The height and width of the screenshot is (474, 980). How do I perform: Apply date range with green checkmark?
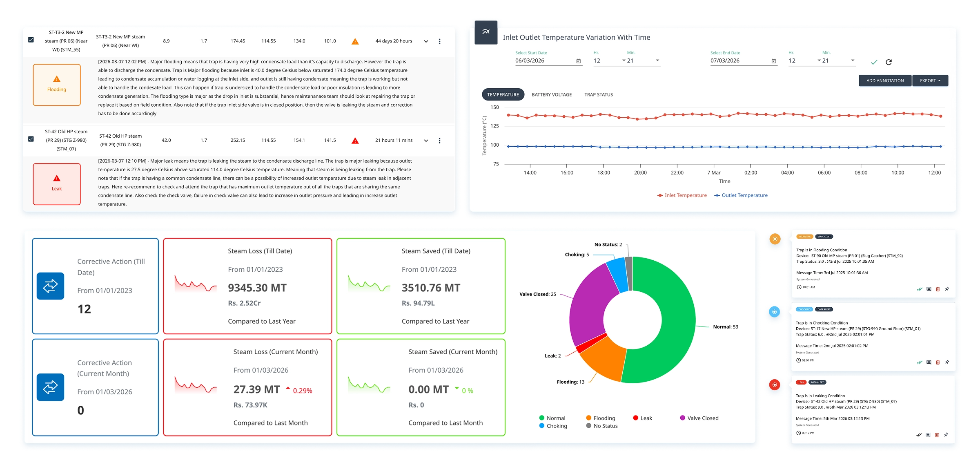tap(874, 62)
